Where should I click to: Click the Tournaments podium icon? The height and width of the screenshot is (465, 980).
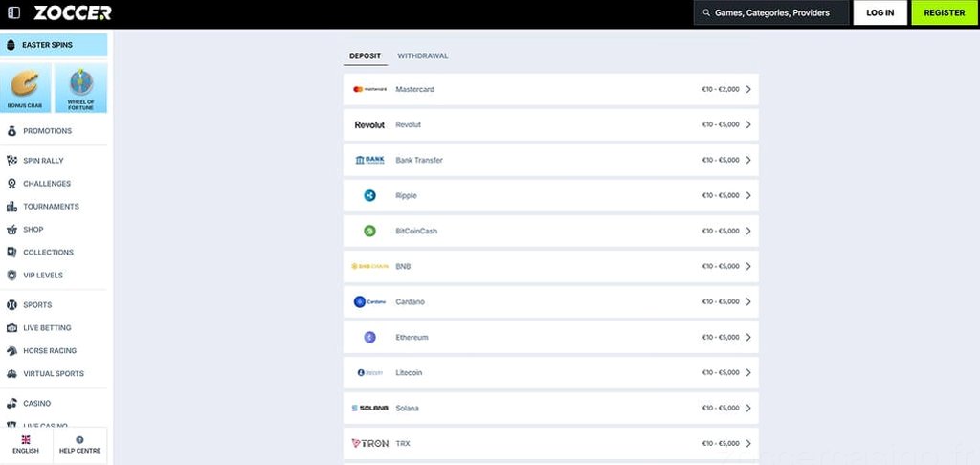point(11,207)
